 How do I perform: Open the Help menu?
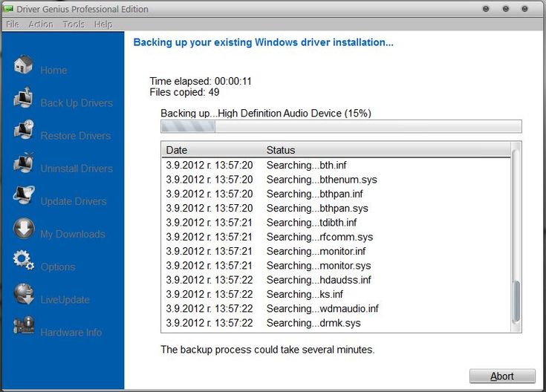[103, 24]
